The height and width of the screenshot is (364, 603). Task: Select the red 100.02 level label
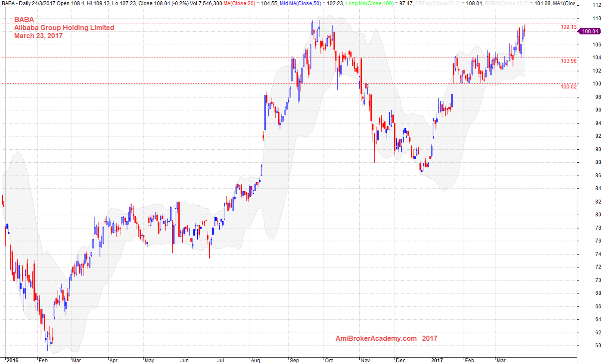569,86
